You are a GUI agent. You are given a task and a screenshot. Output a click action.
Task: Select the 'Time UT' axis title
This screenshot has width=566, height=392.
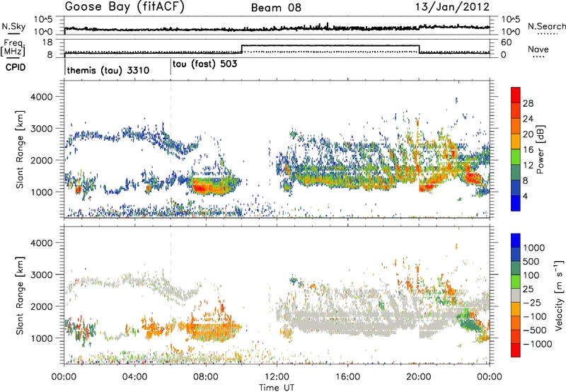pos(277,388)
